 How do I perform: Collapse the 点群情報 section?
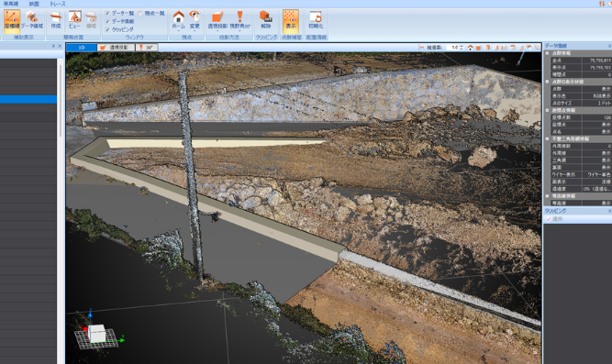point(547,53)
